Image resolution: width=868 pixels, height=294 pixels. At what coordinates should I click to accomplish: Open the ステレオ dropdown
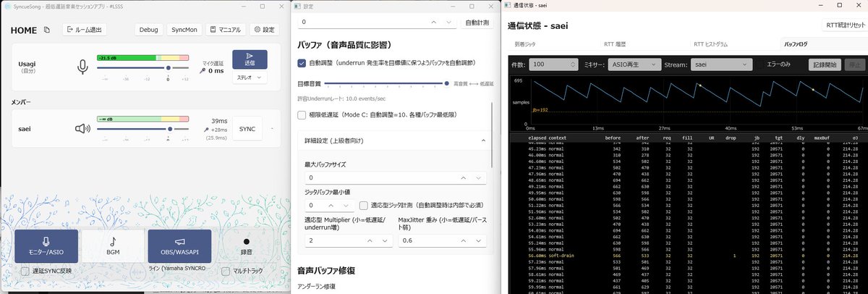click(x=250, y=77)
